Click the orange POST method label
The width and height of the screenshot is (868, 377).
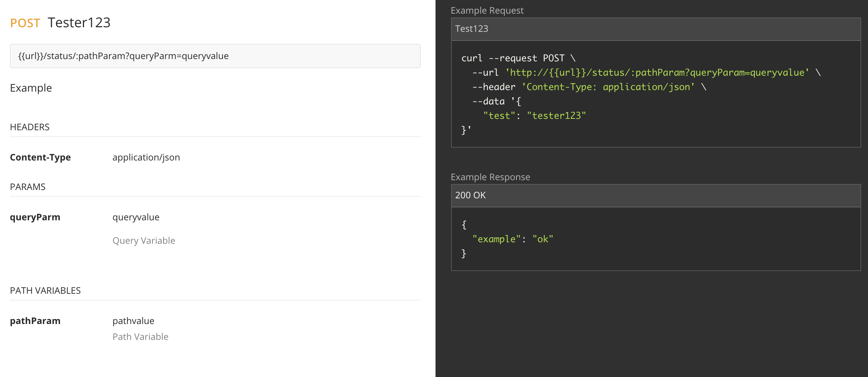25,23
